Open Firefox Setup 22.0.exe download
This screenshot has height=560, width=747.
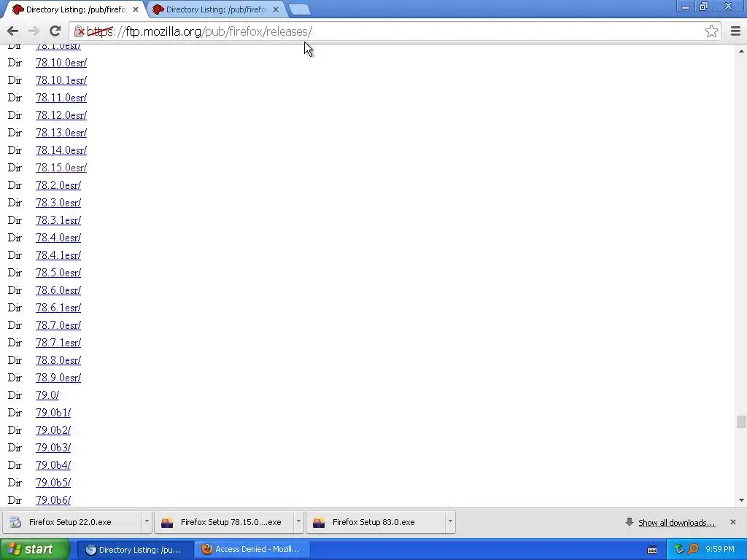pos(71,522)
